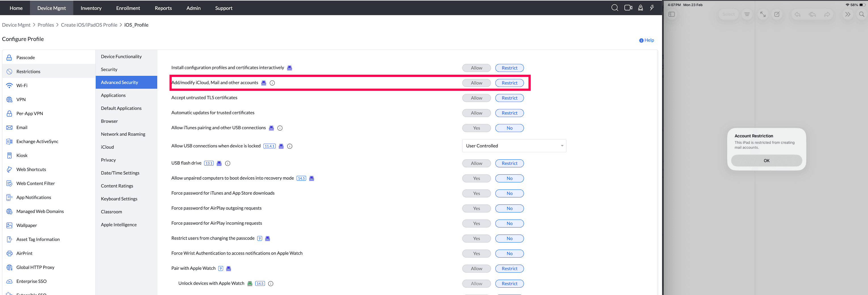Image resolution: width=868 pixels, height=295 pixels.
Task: Click the Wallpaper payload icon
Action: coord(9,225)
